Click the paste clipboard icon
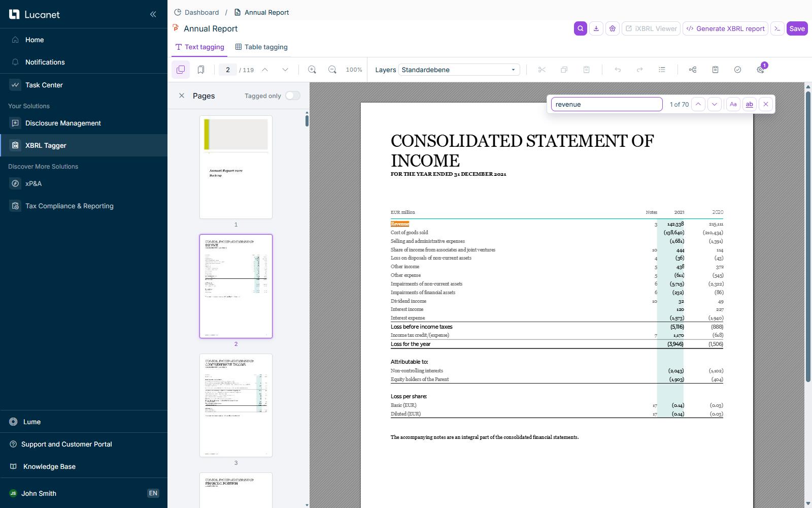 point(586,70)
